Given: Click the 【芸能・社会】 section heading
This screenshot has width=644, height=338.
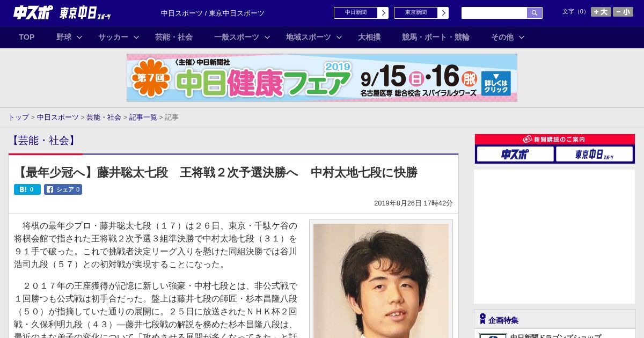Looking at the screenshot, I should pyautogui.click(x=43, y=141).
